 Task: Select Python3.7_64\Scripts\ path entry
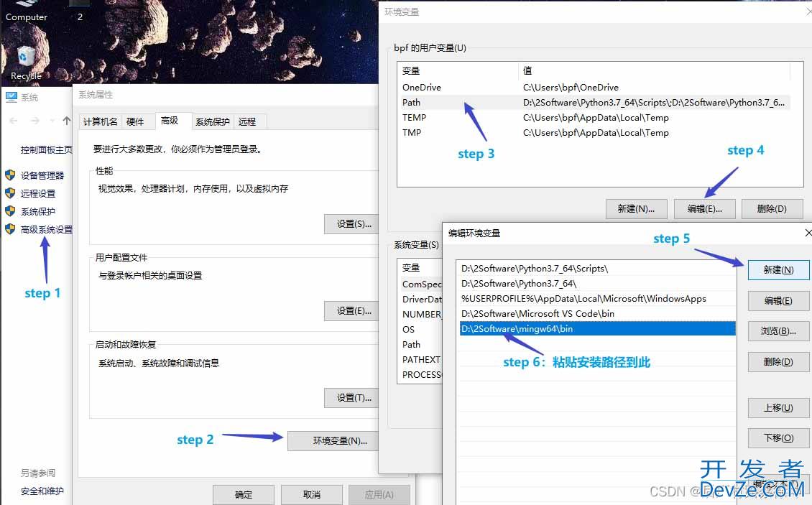598,268
